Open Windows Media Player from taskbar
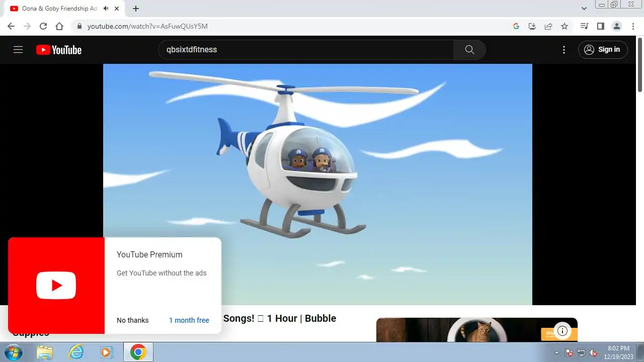This screenshot has height=362, width=644. click(x=106, y=352)
